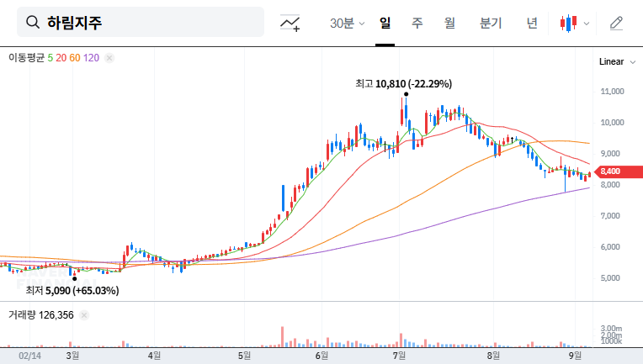Click the purple 120 moving average value
Image resolution: width=643 pixels, height=364 pixels.
click(91, 58)
